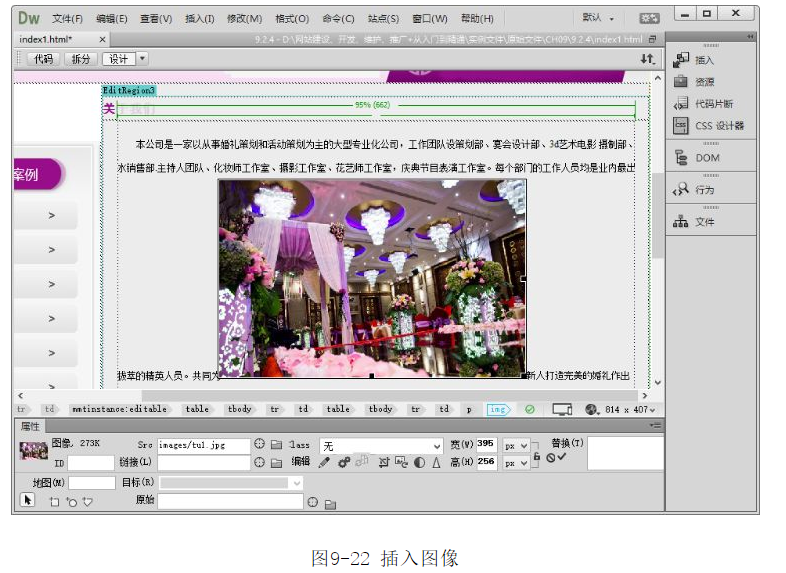Viewport: 786px width, 573px height.
Task: Toggle the width-height constrain lock
Action: 537,455
